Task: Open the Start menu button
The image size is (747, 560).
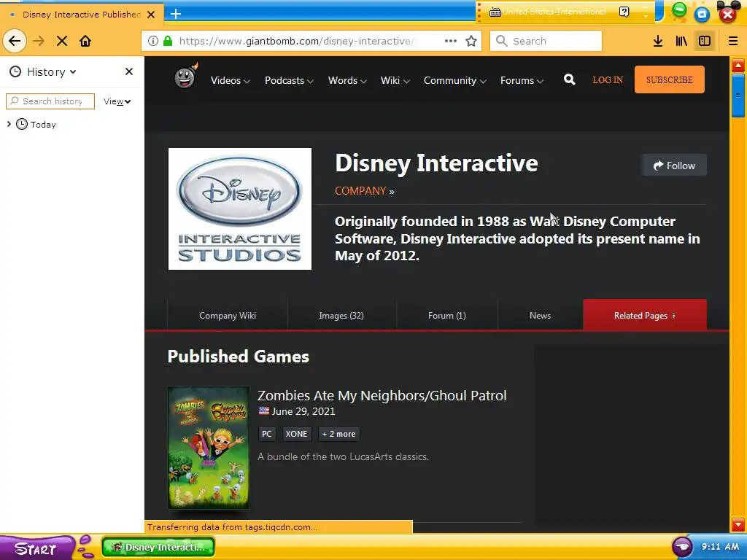Action: 36,548
